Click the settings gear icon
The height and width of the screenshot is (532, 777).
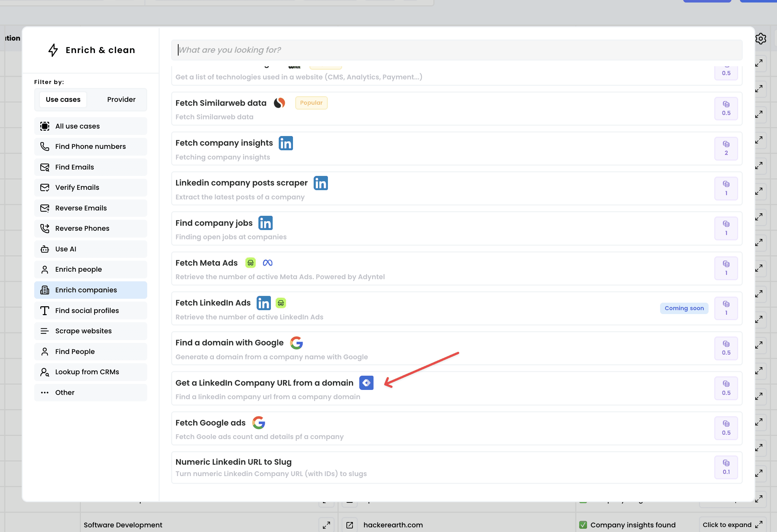[x=761, y=38]
